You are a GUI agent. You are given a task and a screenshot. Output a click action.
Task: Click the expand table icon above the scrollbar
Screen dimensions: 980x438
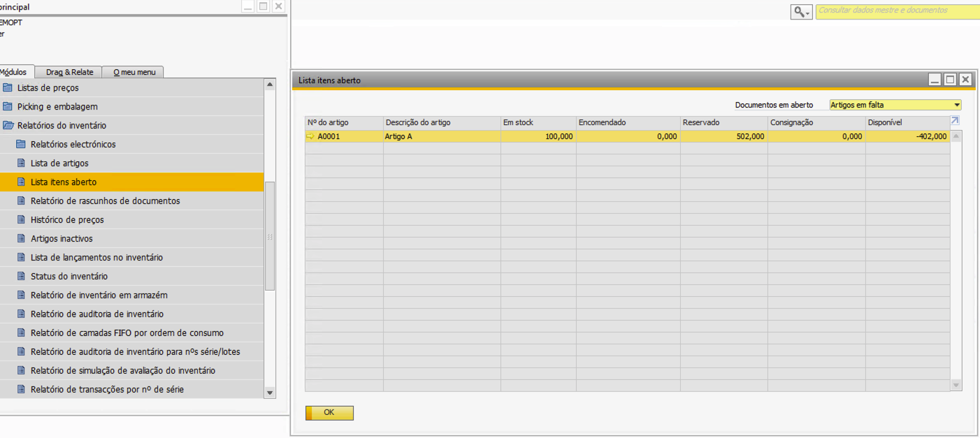[956, 121]
